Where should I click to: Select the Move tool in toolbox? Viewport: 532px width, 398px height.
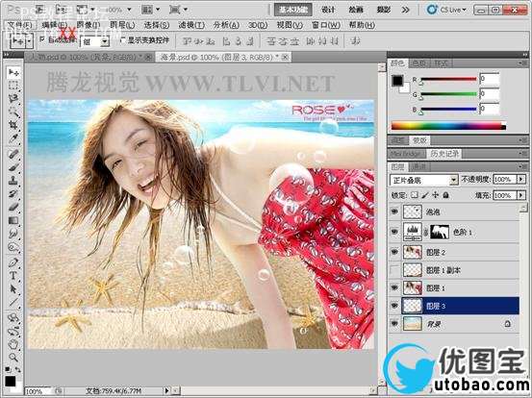13,72
